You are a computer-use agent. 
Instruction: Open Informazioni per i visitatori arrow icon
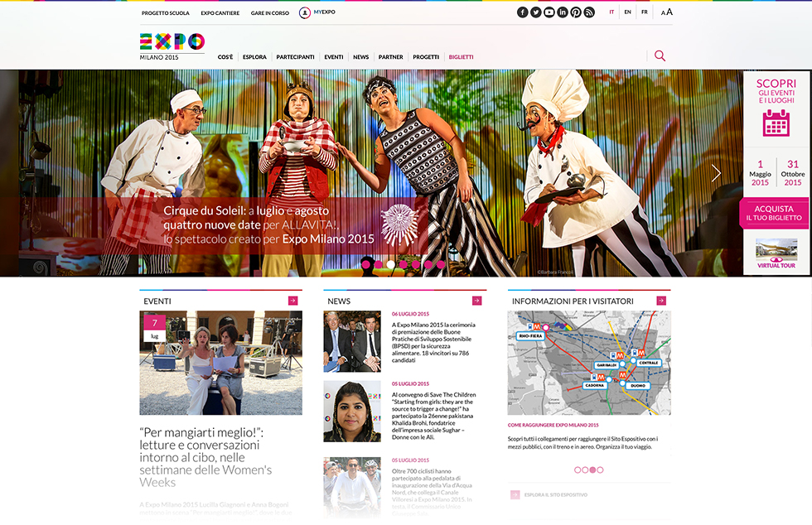661,301
